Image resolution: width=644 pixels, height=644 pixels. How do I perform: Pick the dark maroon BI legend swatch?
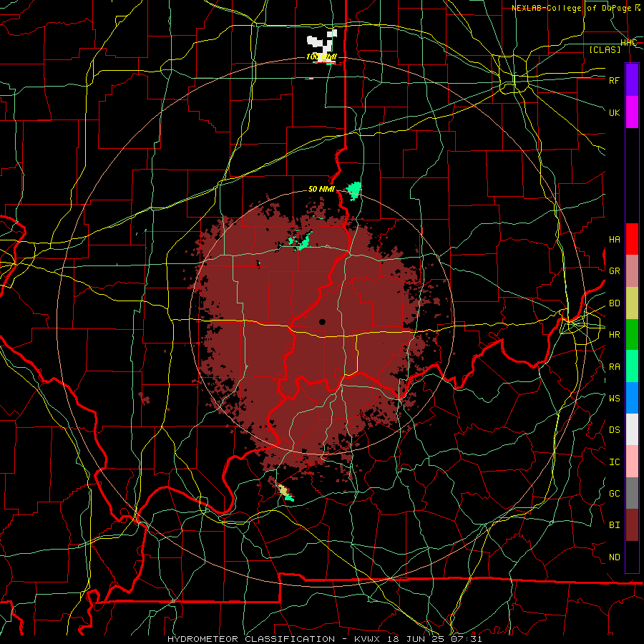(x=632, y=525)
